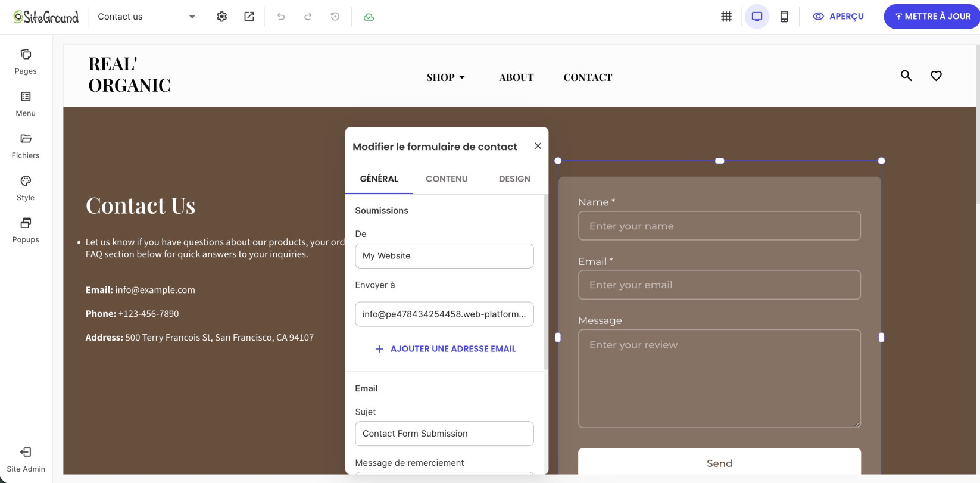This screenshot has width=980, height=483.
Task: Click the dialog panel scrollbar
Action: 545,283
